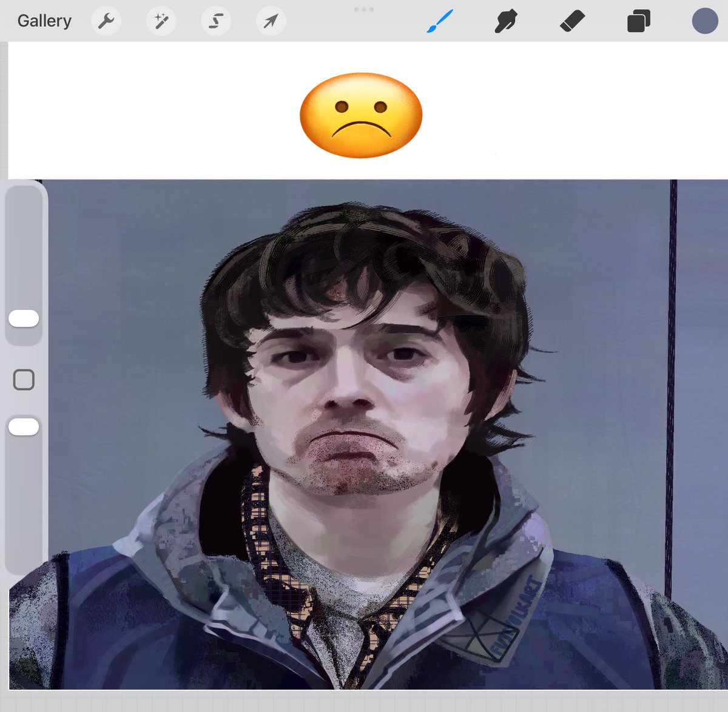Activate the Selection tool
This screenshot has width=728, height=712.
pyautogui.click(x=216, y=21)
